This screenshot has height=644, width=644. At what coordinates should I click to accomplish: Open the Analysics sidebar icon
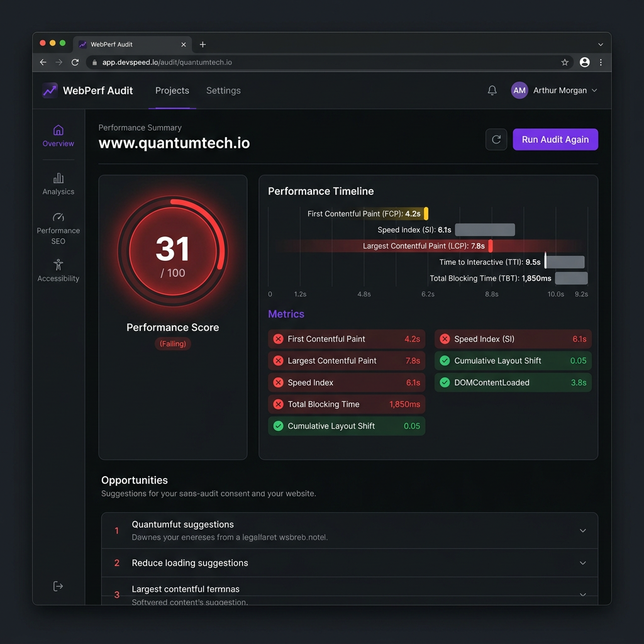click(x=58, y=178)
